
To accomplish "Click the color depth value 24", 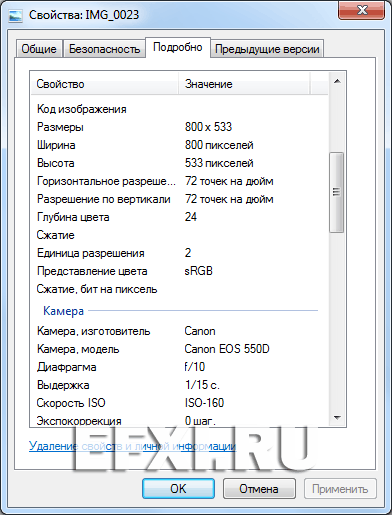I will click(x=191, y=217).
